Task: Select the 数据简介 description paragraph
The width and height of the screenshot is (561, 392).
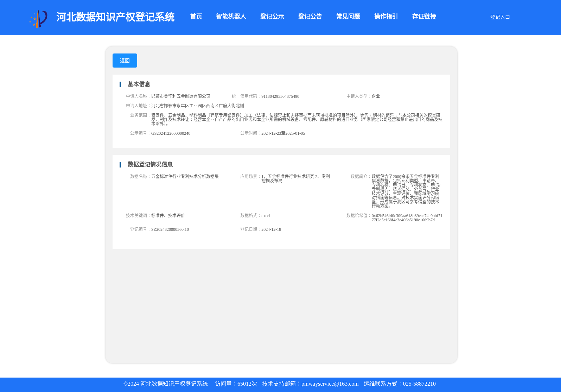Action: point(406,191)
